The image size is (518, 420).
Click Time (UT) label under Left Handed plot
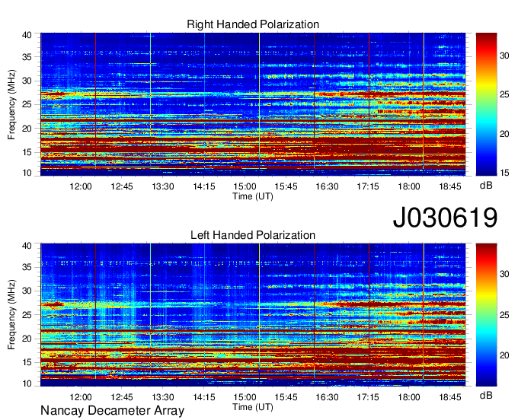(253, 407)
